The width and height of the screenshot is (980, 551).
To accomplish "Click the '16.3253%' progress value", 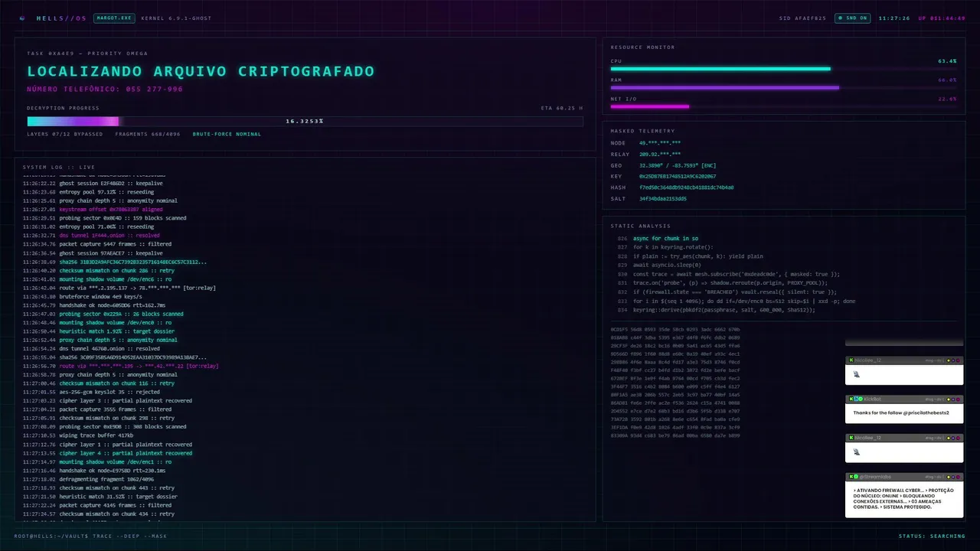I will point(305,121).
